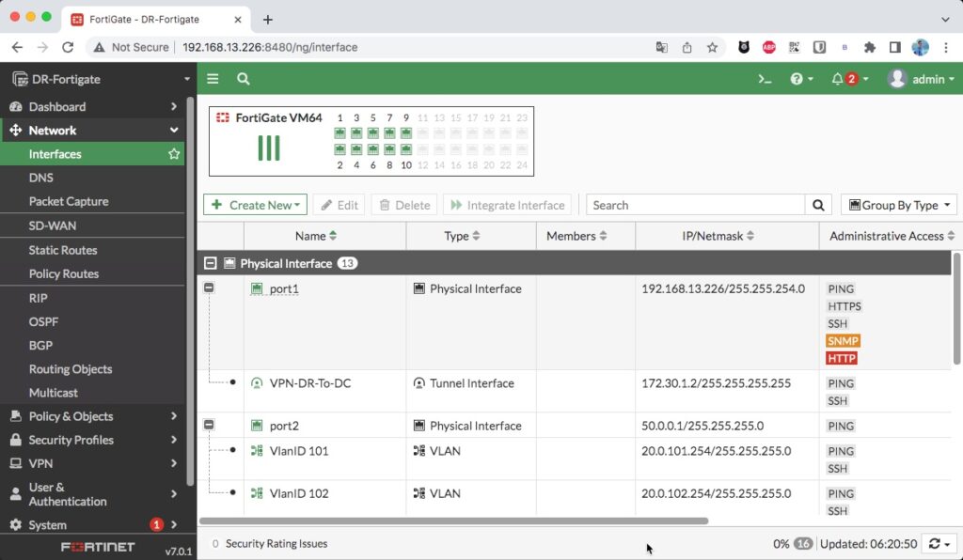Click the browser back arrow
963x560 pixels.
coord(17,47)
